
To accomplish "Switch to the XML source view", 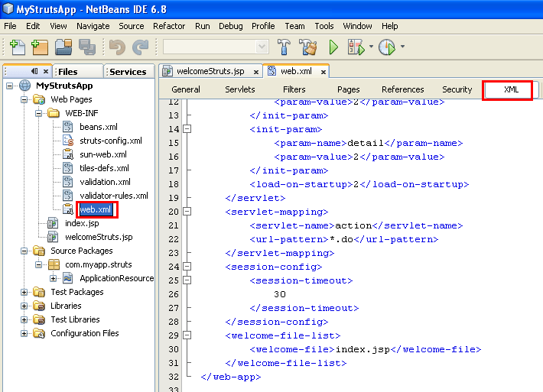I will [x=511, y=89].
